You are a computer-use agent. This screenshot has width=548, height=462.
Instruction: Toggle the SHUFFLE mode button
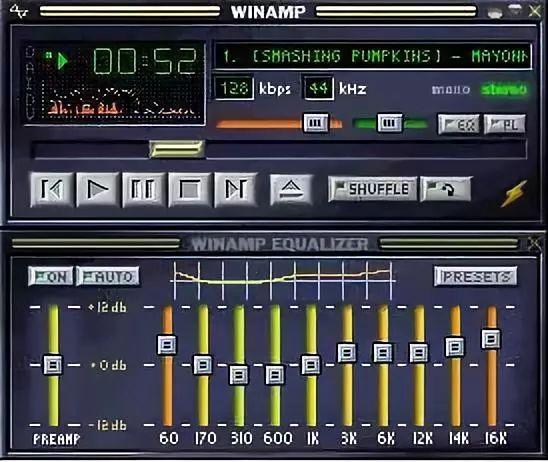click(x=373, y=189)
